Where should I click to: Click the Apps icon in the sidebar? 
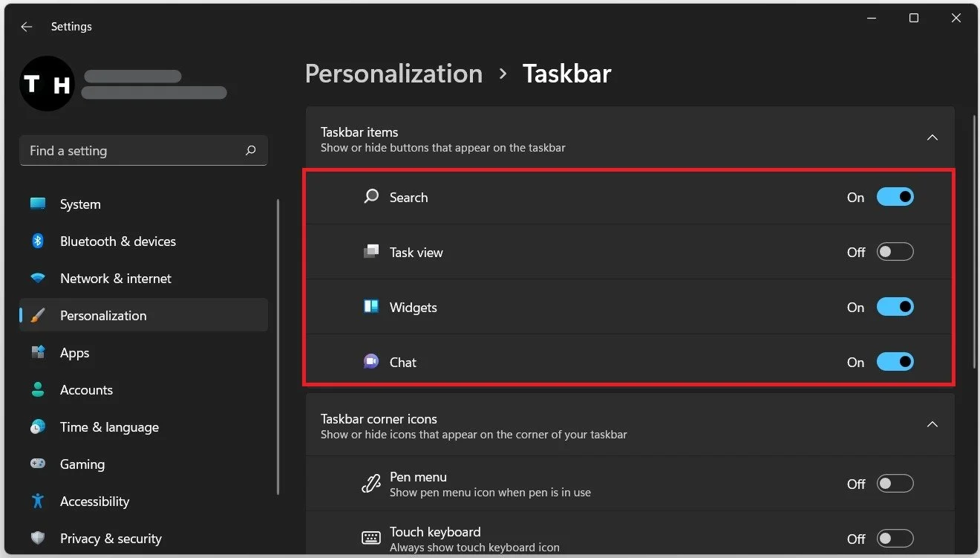coord(38,353)
